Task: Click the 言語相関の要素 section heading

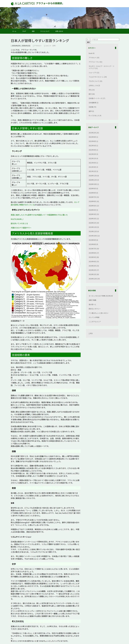Action: tap(46, 355)
